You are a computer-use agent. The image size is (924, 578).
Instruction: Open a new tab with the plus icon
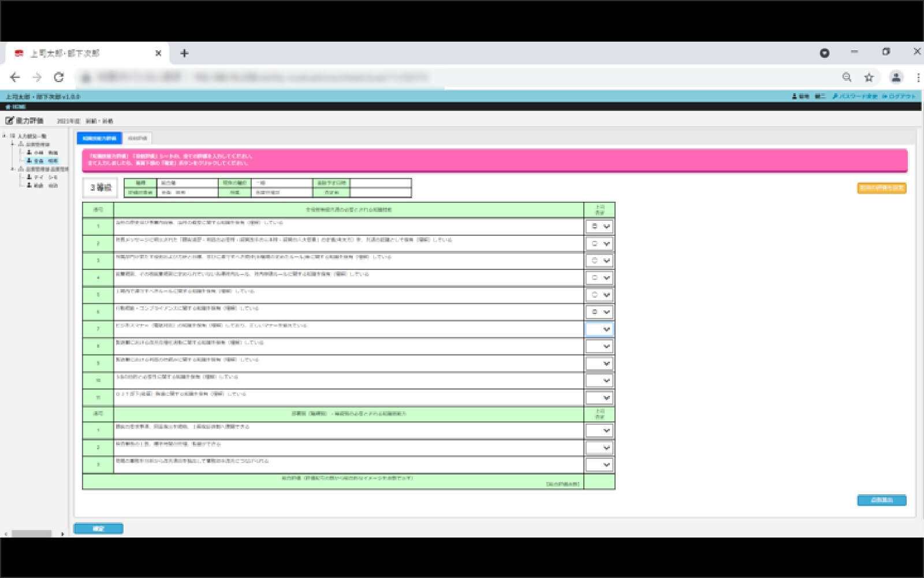pos(184,53)
